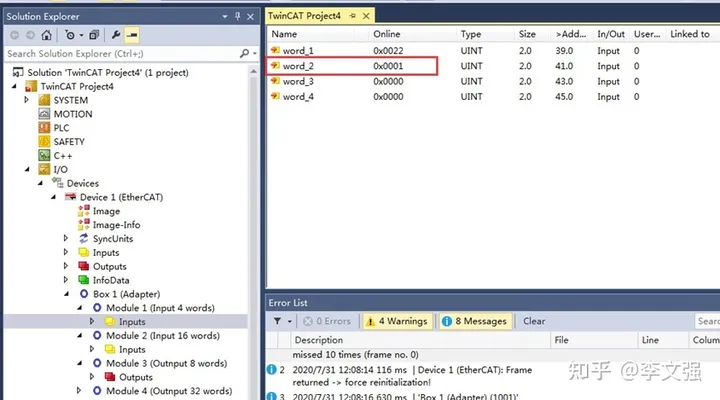Click the yellow Inputs icon under Device 1
720x400 pixels.
(84, 252)
